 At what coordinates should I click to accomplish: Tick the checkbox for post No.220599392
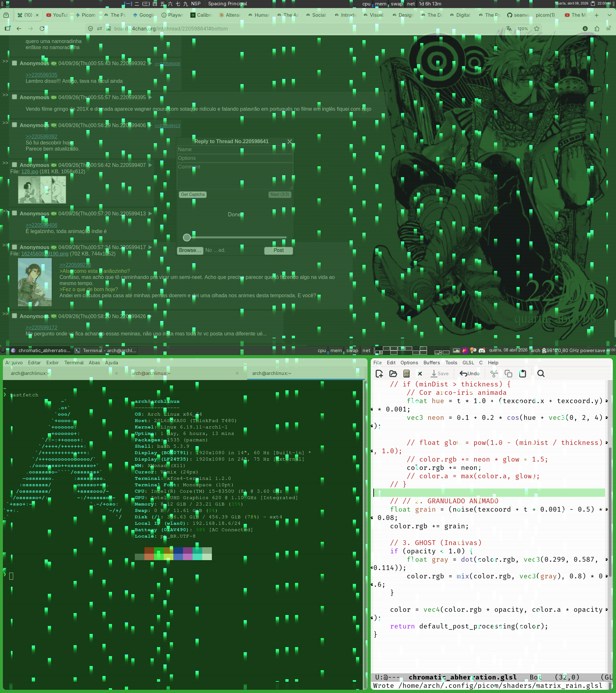tap(14, 63)
